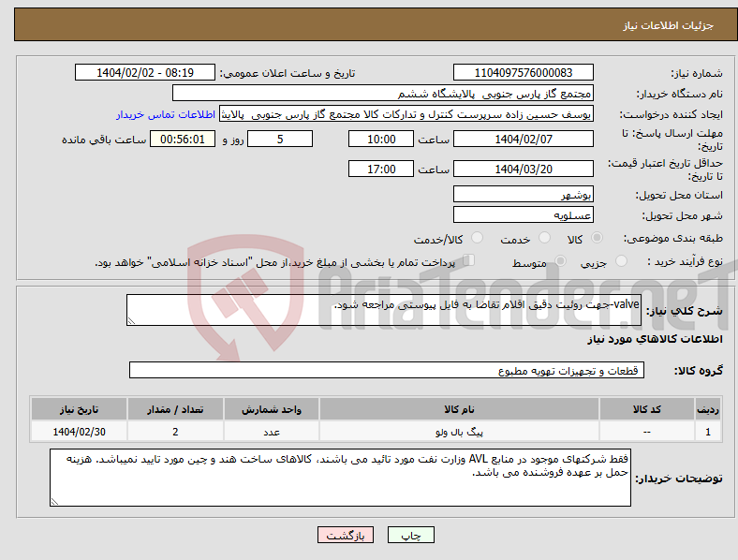The height and width of the screenshot is (560, 738).
Task: Click the item name cell پیگ بال ولو
Action: coord(459,432)
